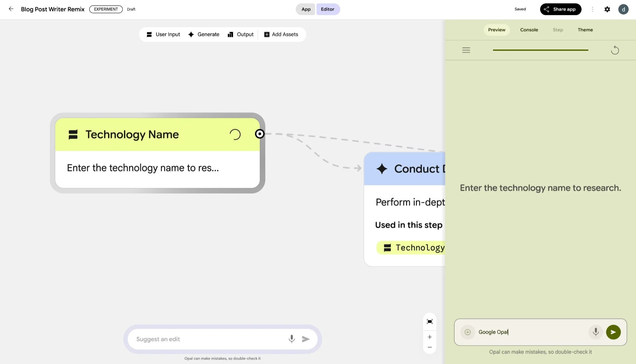
Task: Click the Share app button
Action: [560, 9]
